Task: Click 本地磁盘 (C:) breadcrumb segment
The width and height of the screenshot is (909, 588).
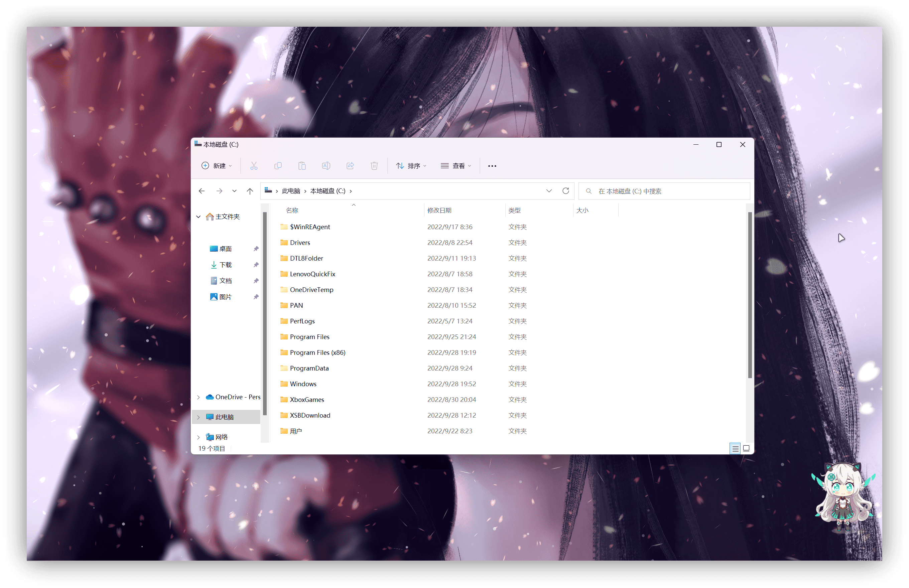Action: (x=328, y=191)
